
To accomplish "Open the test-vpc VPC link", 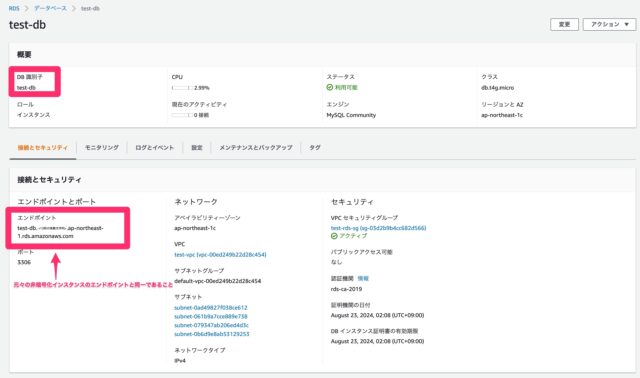I will 220,255.
